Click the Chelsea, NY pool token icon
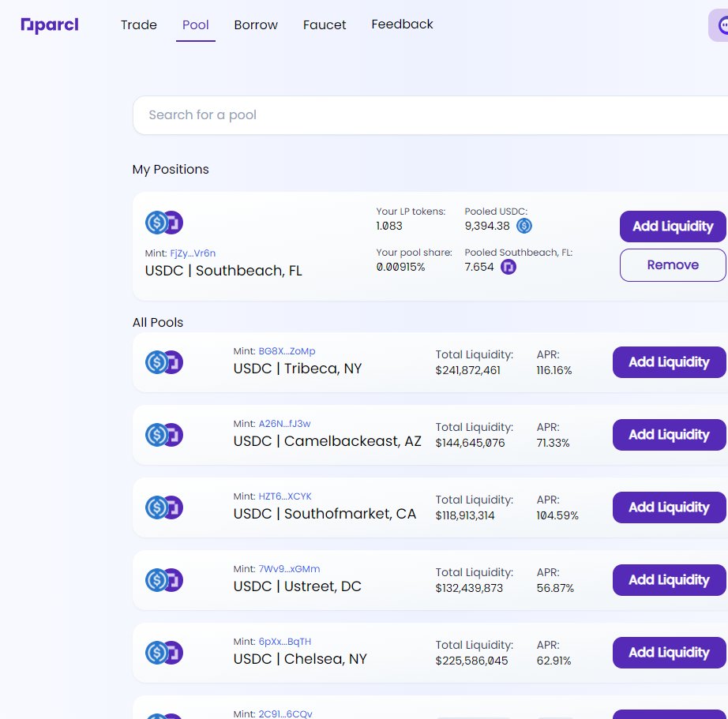 coord(164,653)
